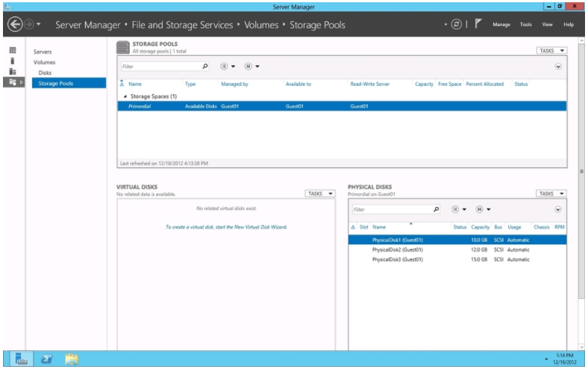Click search magnifier in Physical Disks filter
The width and height of the screenshot is (588, 369).
(436, 209)
